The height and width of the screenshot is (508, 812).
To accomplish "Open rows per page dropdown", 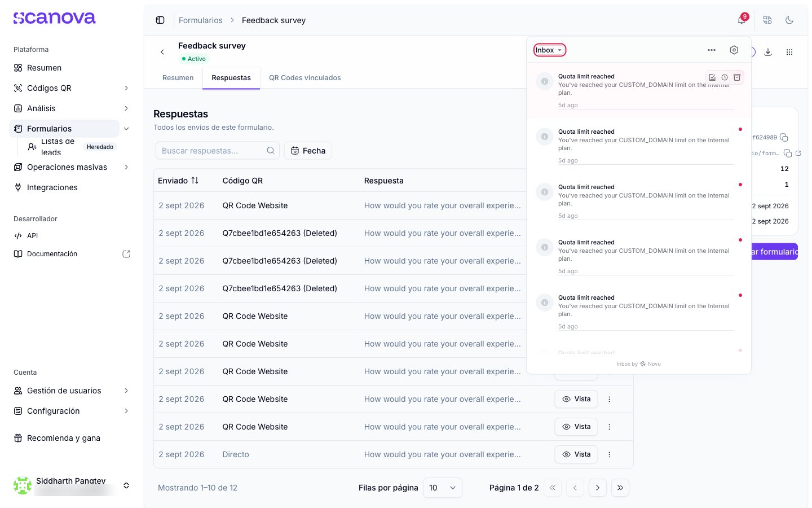I will (443, 488).
